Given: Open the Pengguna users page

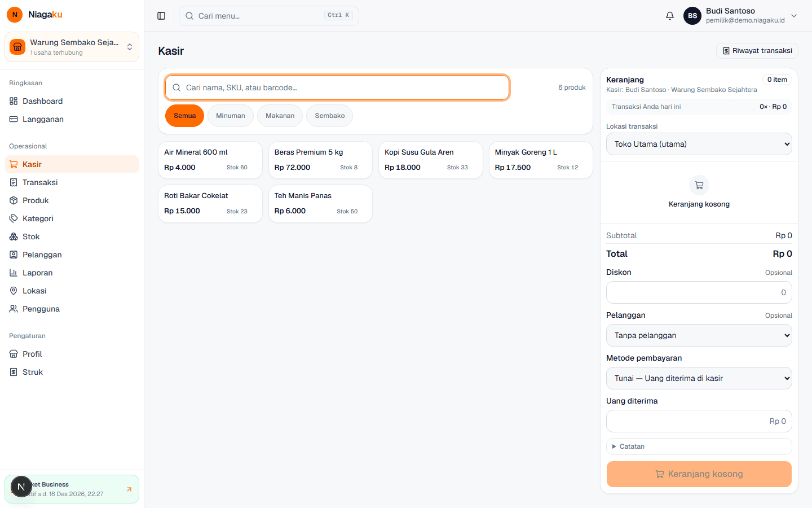Looking at the screenshot, I should [72, 309].
